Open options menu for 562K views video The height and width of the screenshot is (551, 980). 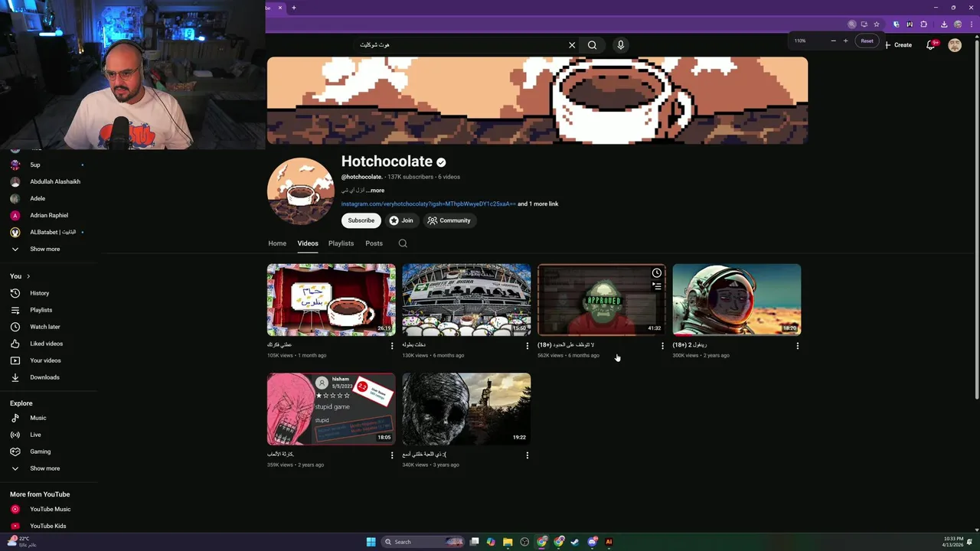[x=662, y=346]
